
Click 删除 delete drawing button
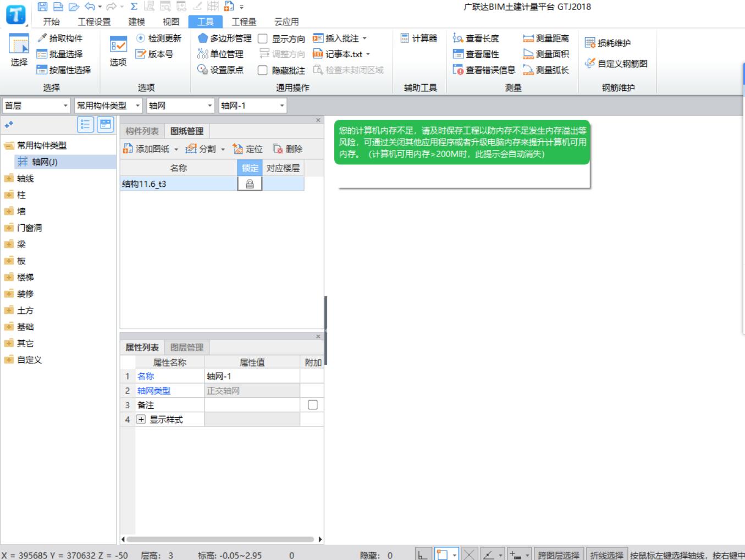pos(288,149)
